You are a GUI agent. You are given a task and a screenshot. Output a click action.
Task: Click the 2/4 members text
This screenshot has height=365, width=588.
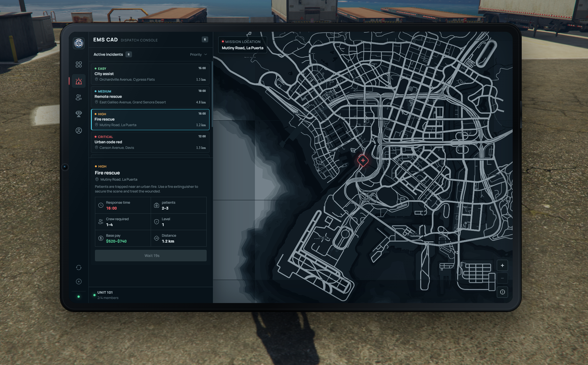tap(108, 298)
